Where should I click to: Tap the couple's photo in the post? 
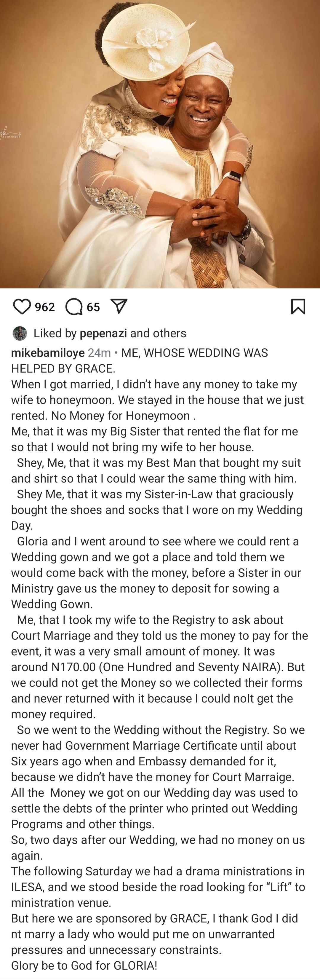point(160,144)
